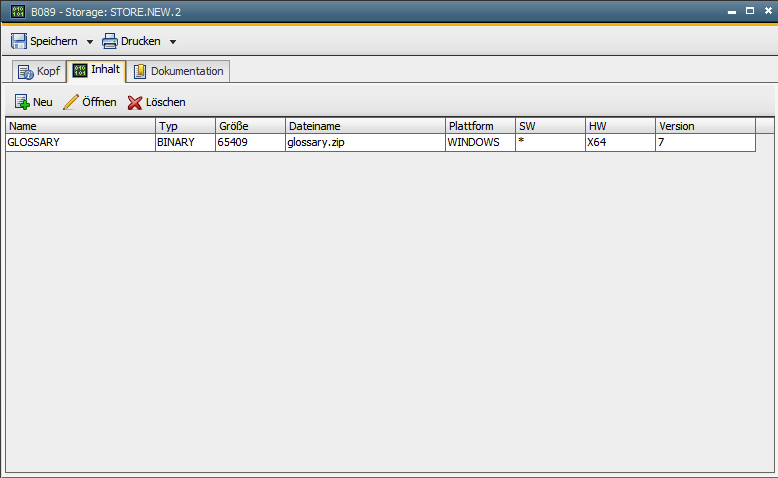Click the Löschen button label
The image size is (778, 478).
click(x=166, y=102)
